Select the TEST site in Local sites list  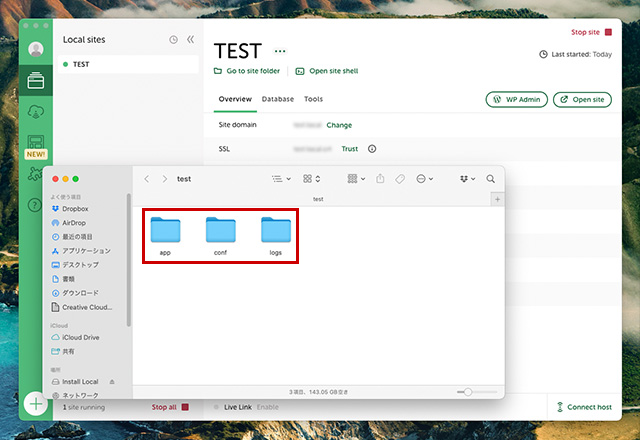[x=128, y=64]
